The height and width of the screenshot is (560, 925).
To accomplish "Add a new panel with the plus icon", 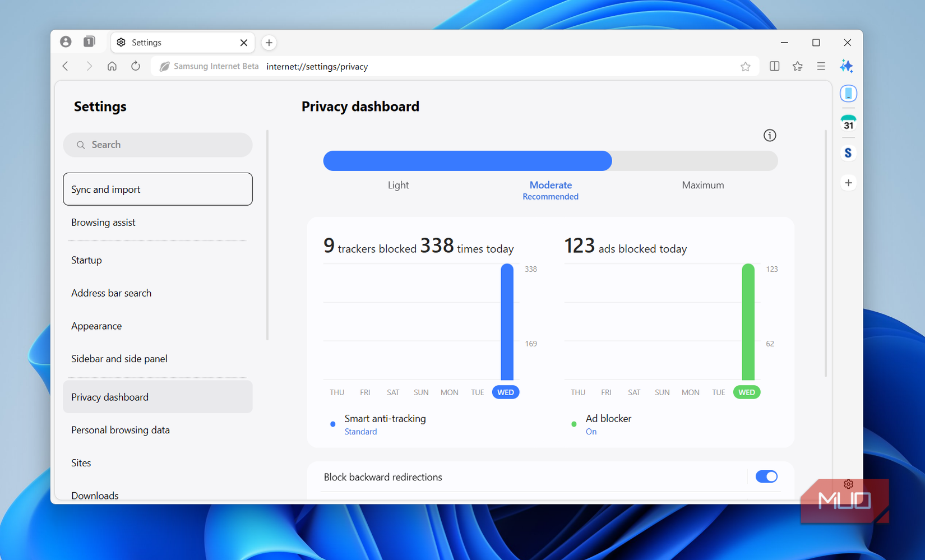I will coord(848,182).
